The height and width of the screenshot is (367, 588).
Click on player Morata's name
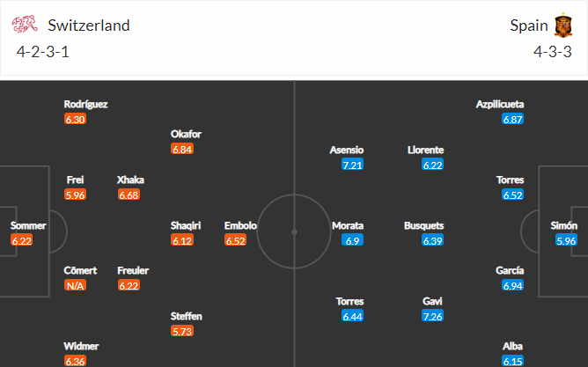pyautogui.click(x=348, y=225)
